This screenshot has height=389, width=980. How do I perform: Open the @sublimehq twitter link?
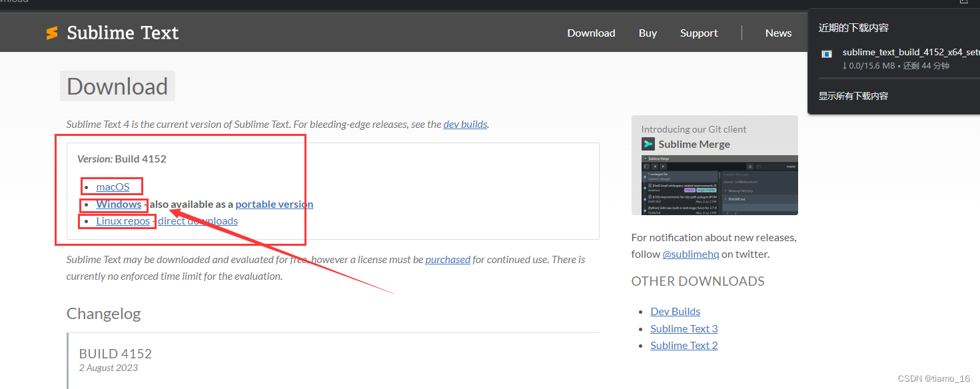click(x=689, y=254)
